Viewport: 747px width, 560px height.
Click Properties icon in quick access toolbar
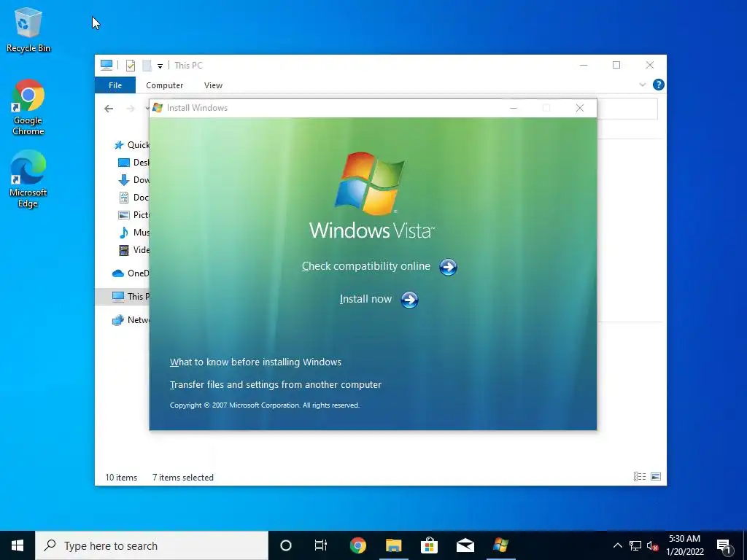coord(130,65)
